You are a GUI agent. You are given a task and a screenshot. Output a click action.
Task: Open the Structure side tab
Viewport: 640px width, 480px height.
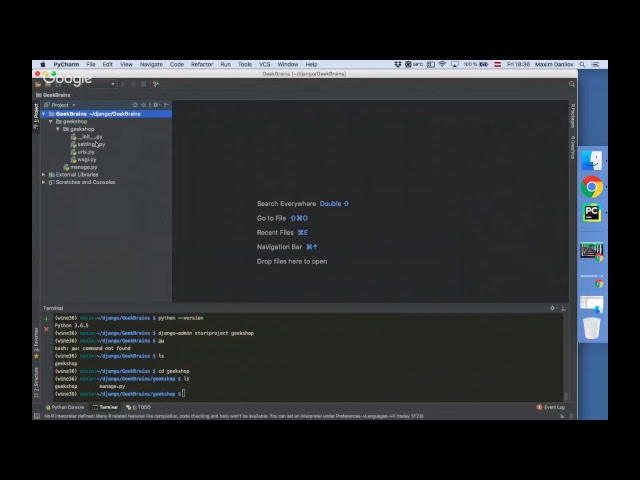click(36, 382)
